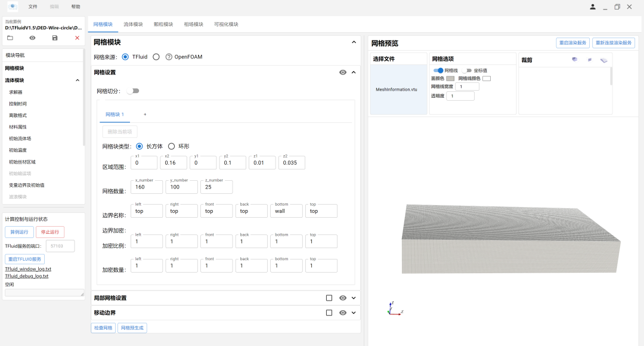Open the 网格线颜色 white color swatch

pyautogui.click(x=487, y=79)
